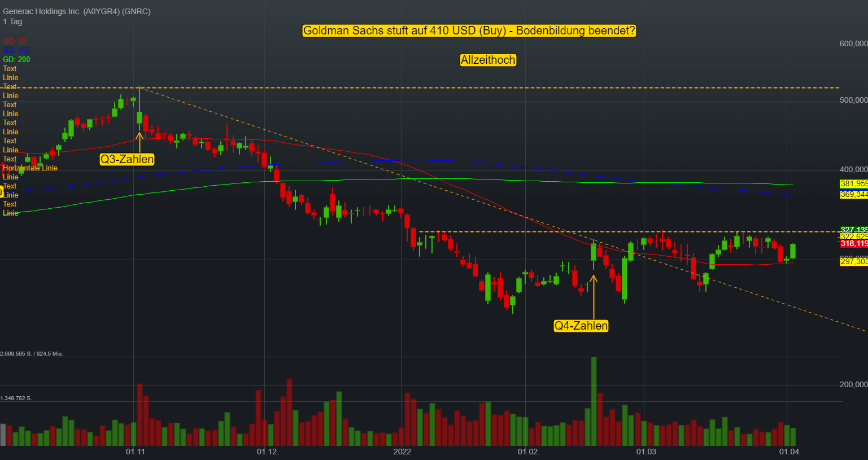Image resolution: width=868 pixels, height=460 pixels.
Task: Select the 'Horizontale Linie' legend entry
Action: 30,168
